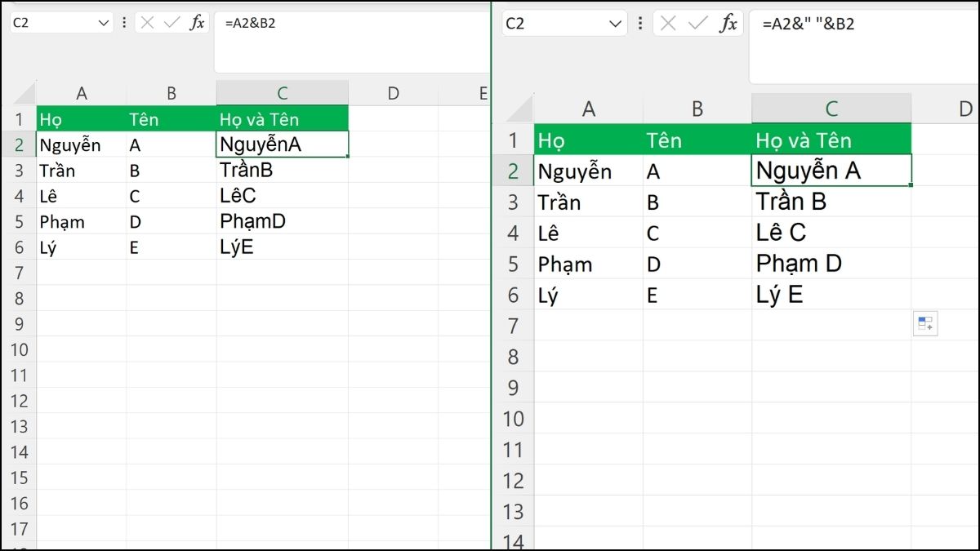Select cell containing "PhạmD" in left sheet
Screen dimensions: 980x551
pos(282,221)
